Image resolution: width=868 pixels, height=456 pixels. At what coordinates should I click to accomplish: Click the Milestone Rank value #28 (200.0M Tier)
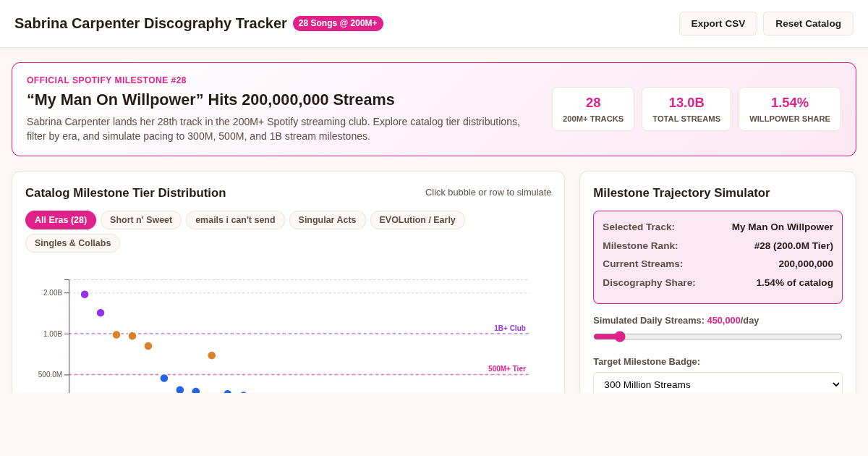(793, 246)
